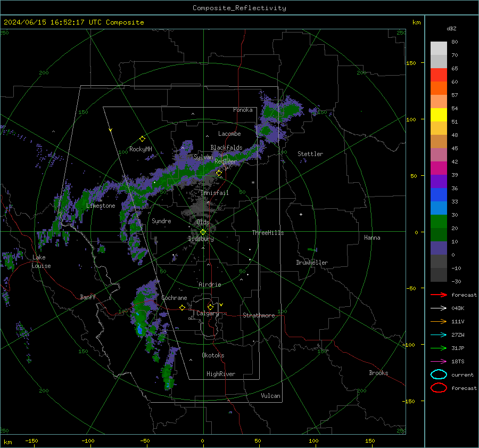The image size is (479, 448).
Task: Click the yellow diamond marker above Calgary
Action: 210,307
